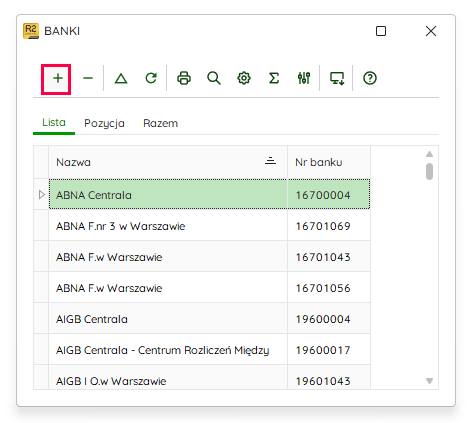Click bank number 16700004 cell
This screenshot has height=423, width=472.
click(x=329, y=194)
